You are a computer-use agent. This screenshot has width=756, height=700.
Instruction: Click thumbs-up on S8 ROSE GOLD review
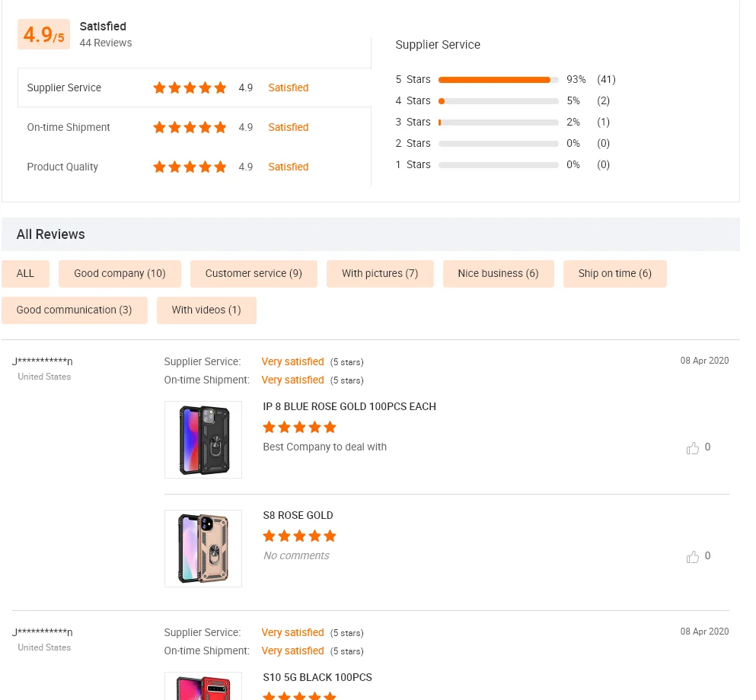point(692,557)
